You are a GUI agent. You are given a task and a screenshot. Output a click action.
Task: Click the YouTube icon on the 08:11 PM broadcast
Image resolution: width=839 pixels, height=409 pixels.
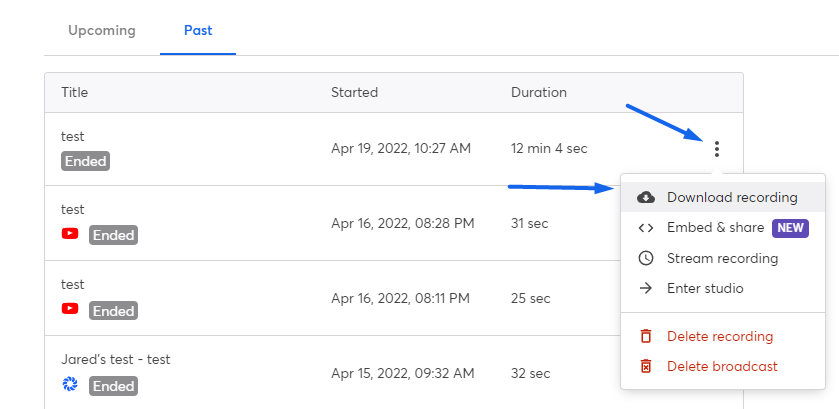pos(70,308)
